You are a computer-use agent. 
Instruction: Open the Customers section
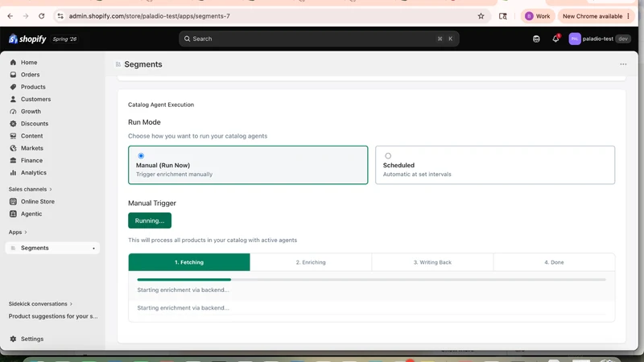pyautogui.click(x=35, y=99)
